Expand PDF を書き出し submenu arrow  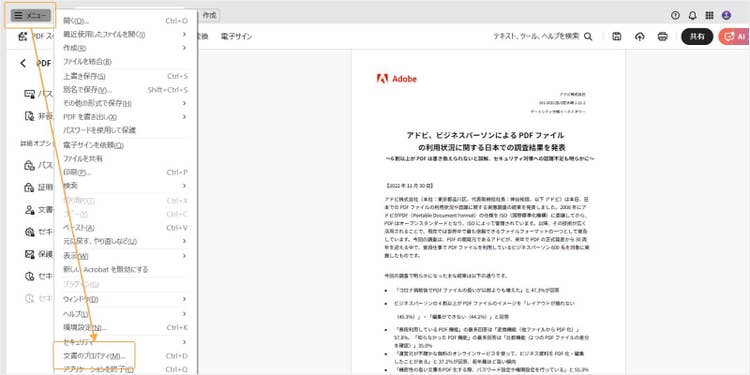point(185,117)
